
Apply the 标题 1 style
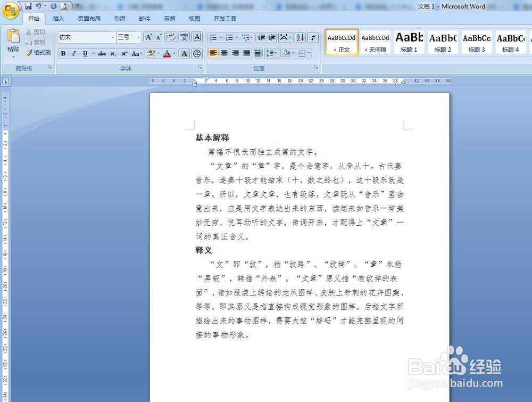(409, 42)
